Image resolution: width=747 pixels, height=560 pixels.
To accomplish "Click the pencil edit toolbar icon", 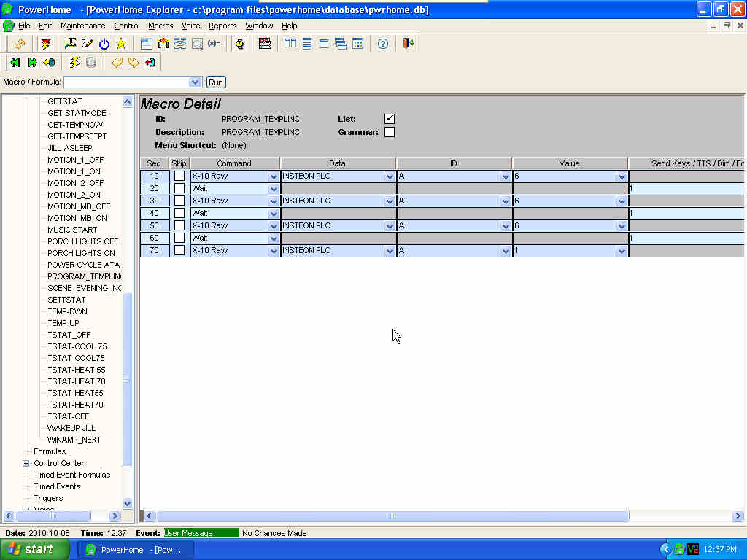I will pos(88,44).
